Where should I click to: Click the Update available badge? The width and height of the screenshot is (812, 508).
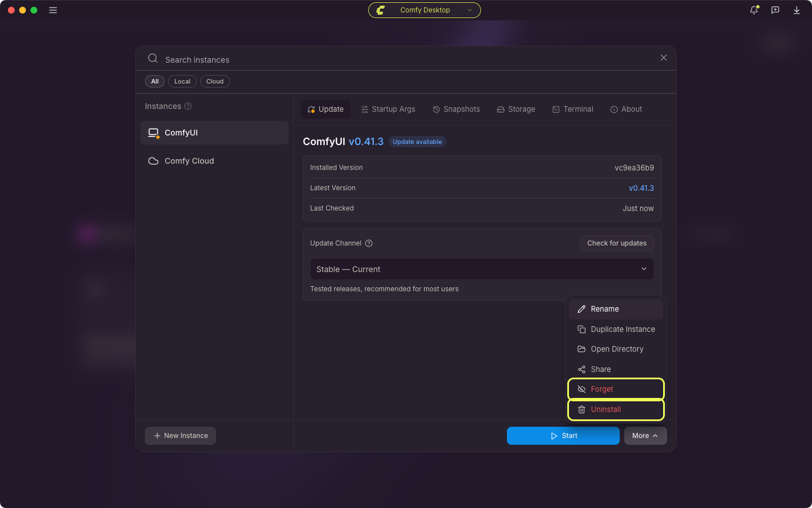tap(417, 142)
